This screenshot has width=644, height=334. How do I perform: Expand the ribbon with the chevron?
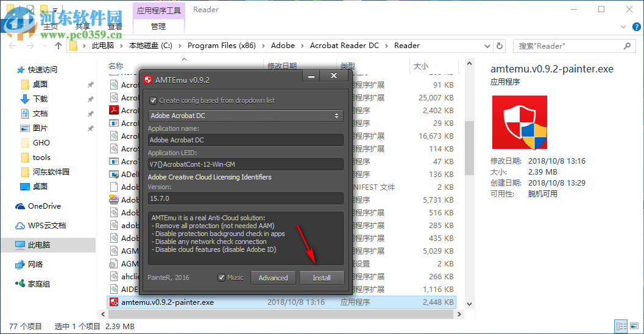tap(623, 27)
